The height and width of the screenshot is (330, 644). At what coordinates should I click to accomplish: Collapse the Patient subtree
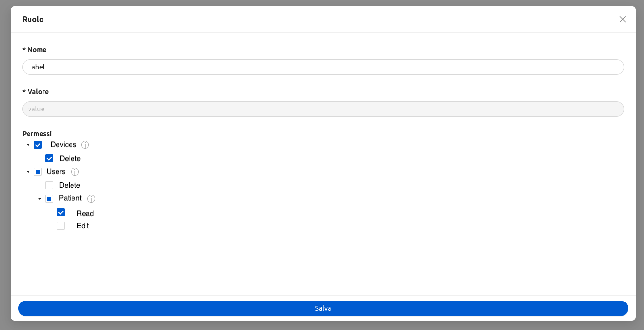(40, 198)
